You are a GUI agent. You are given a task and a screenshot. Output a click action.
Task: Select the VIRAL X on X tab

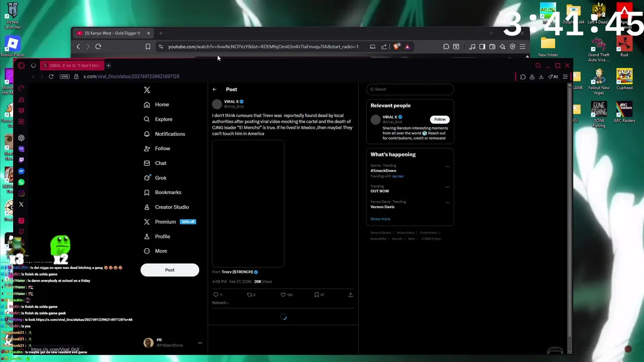tap(71, 65)
